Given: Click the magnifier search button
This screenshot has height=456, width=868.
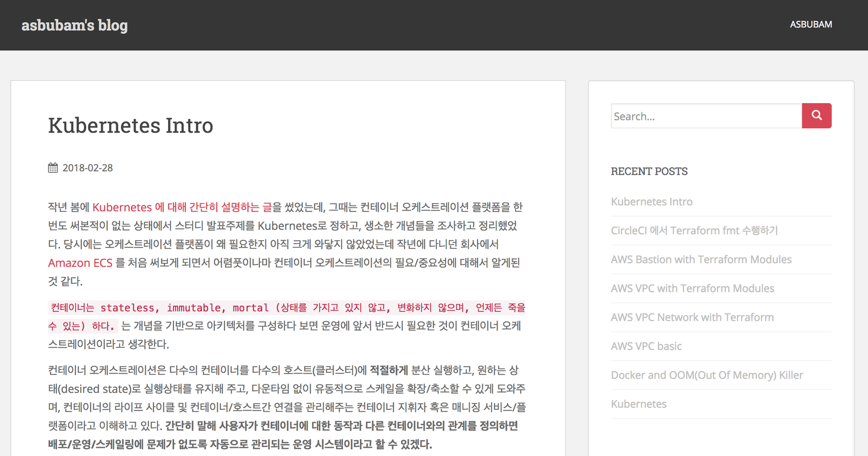Looking at the screenshot, I should [816, 116].
